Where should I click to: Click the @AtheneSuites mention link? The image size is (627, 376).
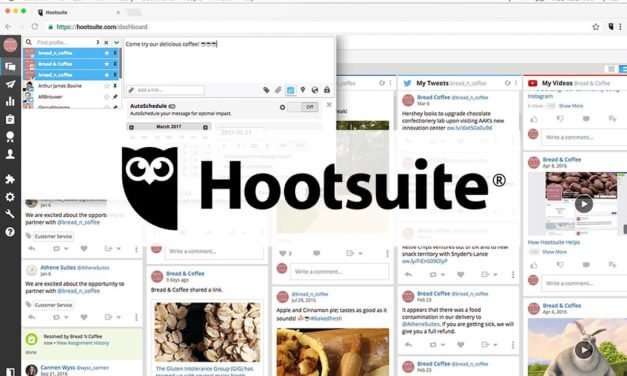click(x=420, y=324)
